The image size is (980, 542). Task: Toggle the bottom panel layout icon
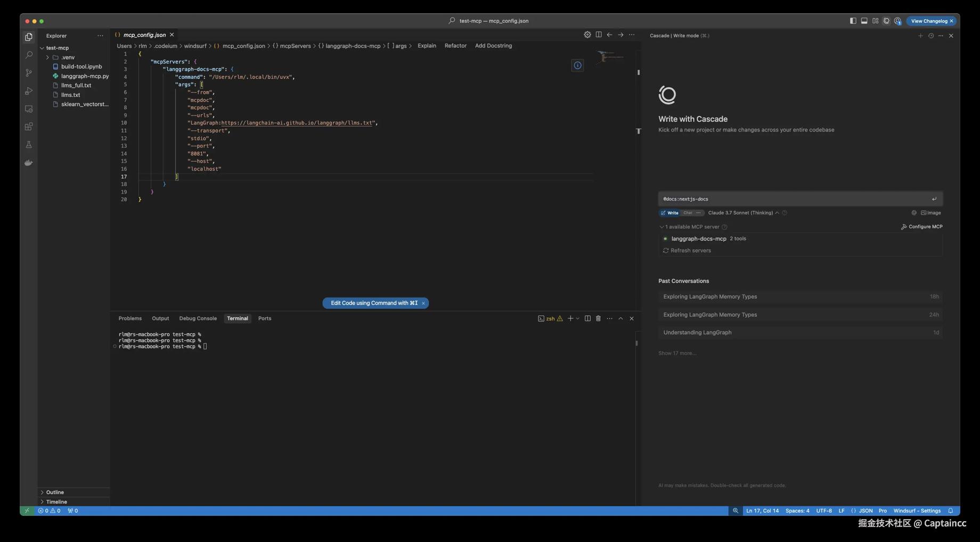tap(864, 21)
